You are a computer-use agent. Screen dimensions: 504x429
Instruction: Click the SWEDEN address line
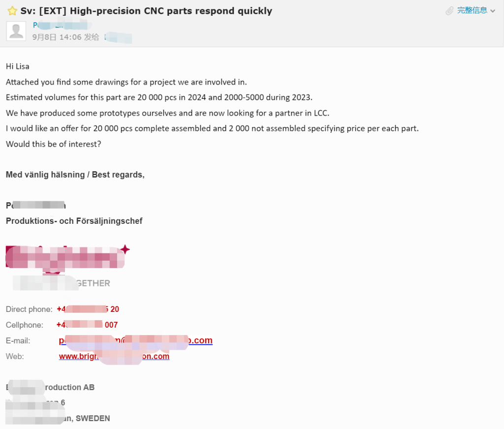click(58, 418)
